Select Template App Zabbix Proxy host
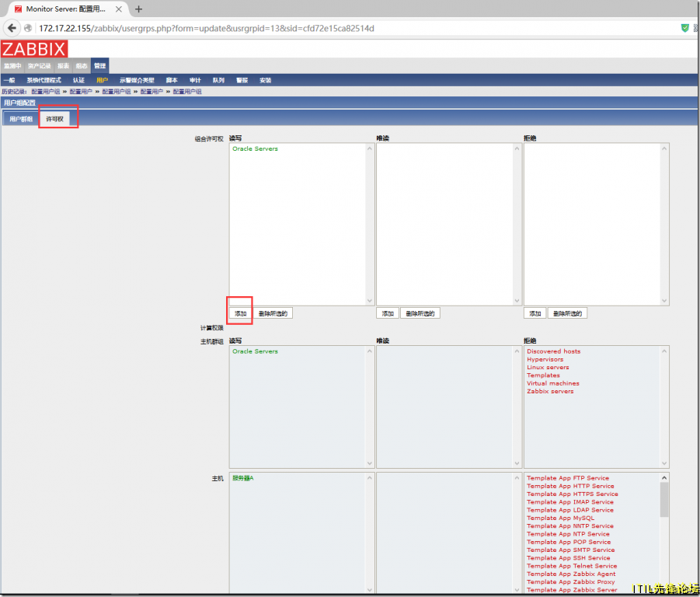The image size is (700, 597). click(x=570, y=582)
